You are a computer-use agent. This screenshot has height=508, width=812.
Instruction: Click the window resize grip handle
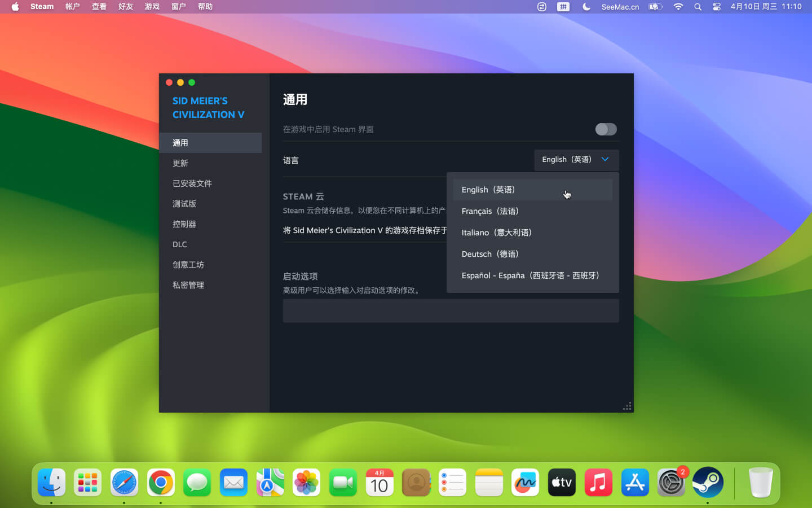coord(627,406)
